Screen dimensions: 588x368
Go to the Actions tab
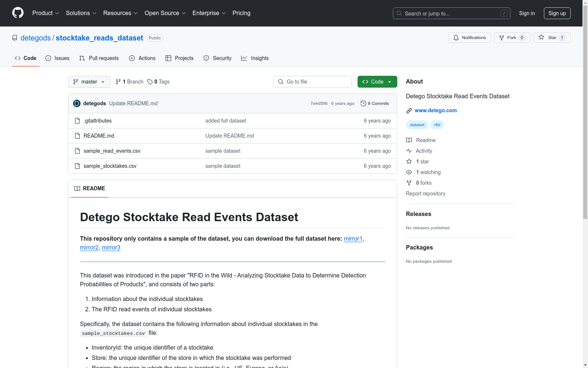142,58
